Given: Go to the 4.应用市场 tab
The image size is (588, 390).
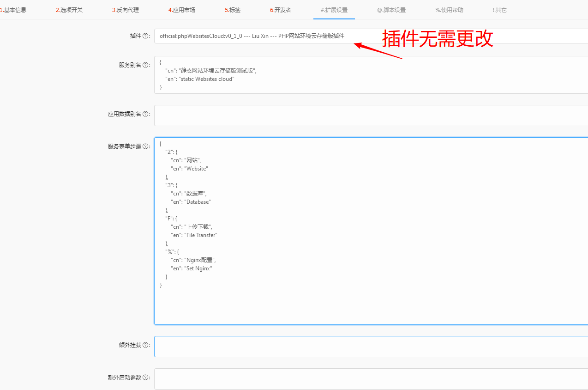Looking at the screenshot, I should (181, 10).
